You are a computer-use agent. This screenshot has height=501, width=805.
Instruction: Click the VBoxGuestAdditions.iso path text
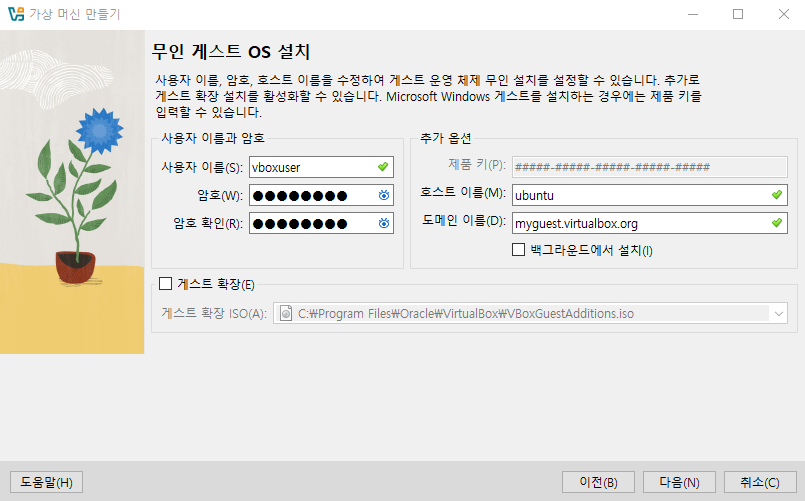click(x=466, y=314)
